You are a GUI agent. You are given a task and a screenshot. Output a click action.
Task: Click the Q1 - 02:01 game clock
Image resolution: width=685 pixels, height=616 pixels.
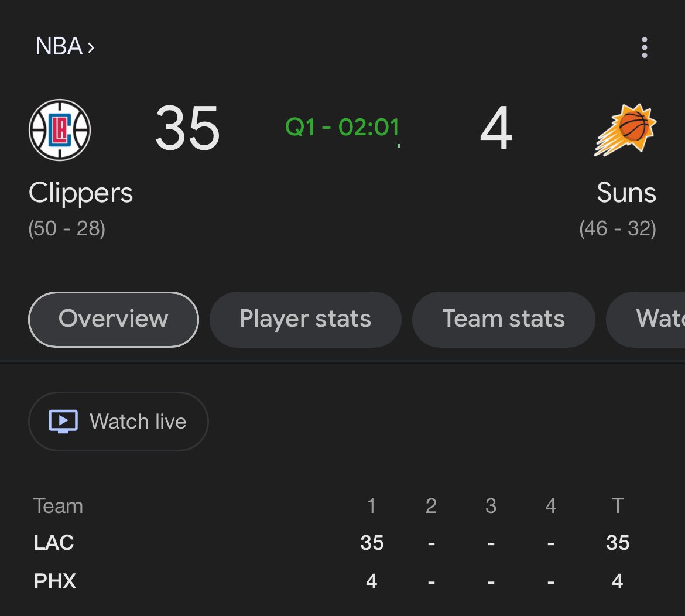click(342, 127)
